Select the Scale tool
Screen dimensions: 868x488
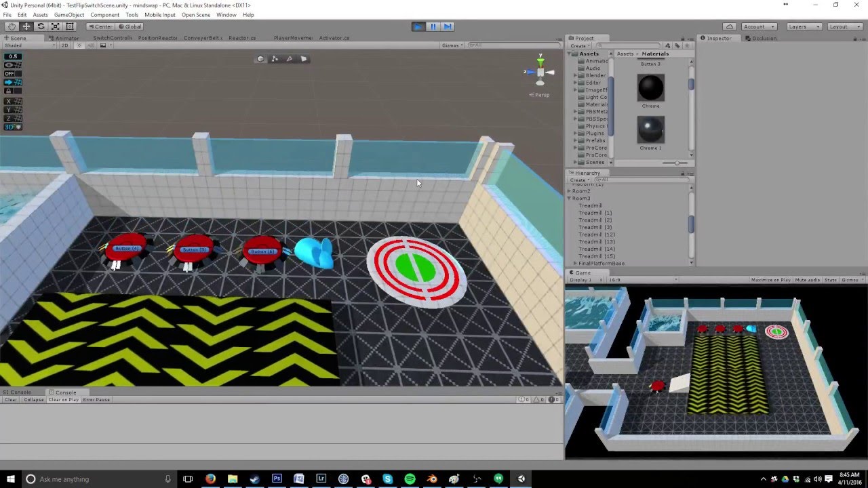pos(55,26)
